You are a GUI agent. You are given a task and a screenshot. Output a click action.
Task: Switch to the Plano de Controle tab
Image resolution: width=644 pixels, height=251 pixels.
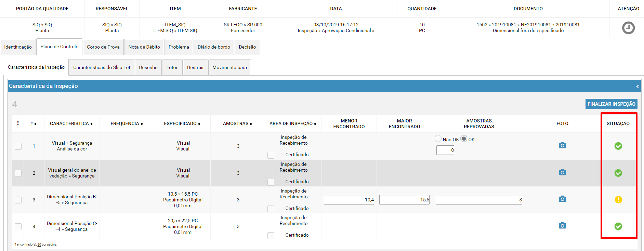59,47
